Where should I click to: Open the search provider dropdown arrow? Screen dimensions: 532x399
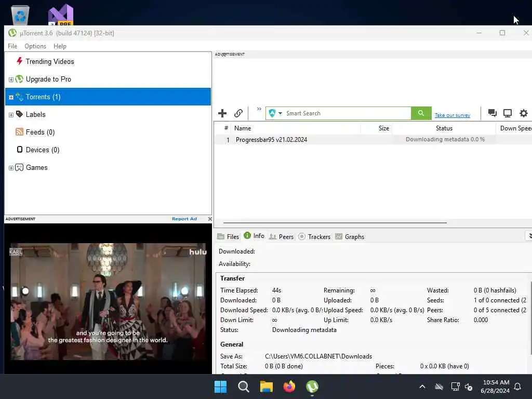tap(280, 113)
